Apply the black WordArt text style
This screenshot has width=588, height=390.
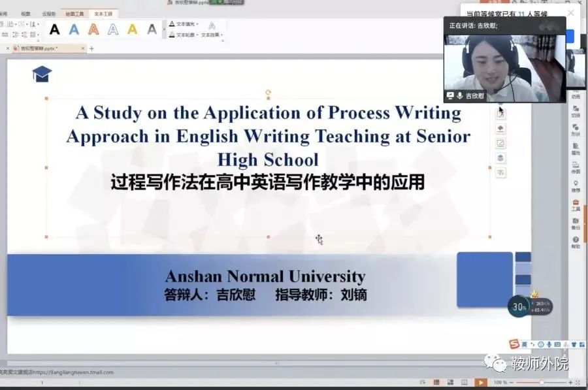pos(54,29)
